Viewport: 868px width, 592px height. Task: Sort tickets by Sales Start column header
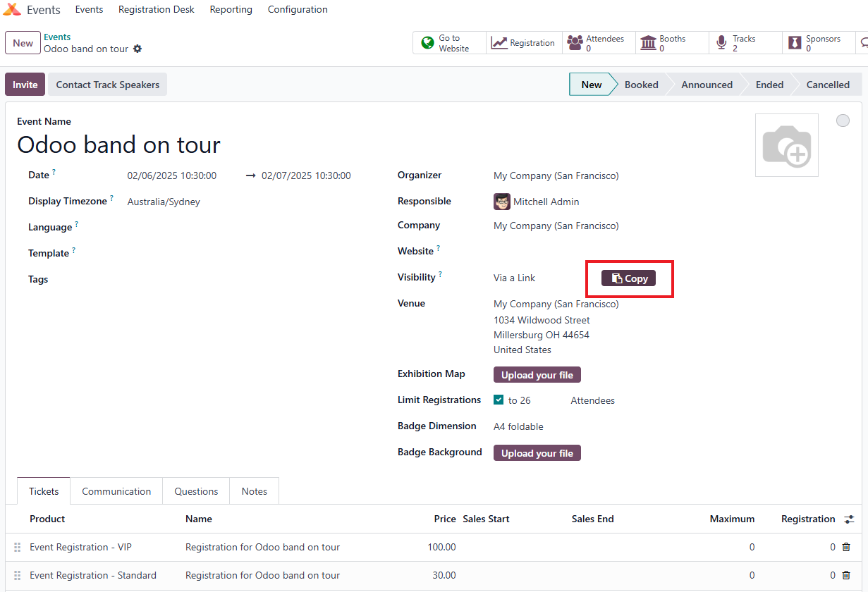[486, 519]
